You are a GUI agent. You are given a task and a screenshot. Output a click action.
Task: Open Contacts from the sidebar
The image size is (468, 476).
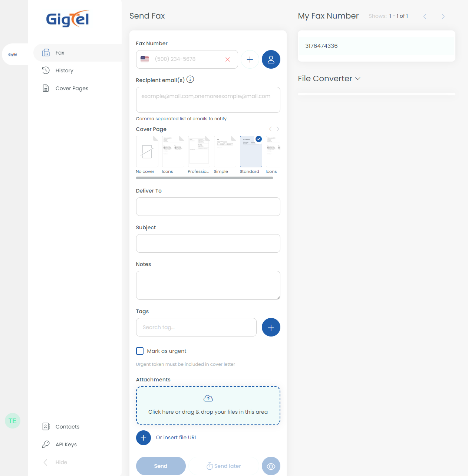67,426
